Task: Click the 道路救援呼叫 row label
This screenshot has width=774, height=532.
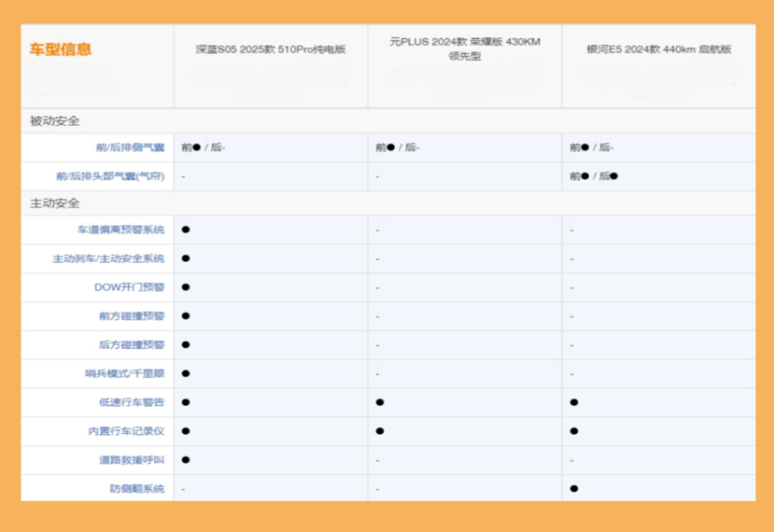Action: tap(132, 460)
